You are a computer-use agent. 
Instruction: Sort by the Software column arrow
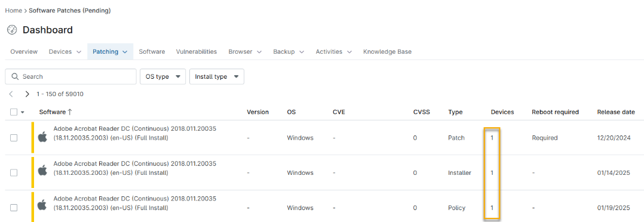70,112
